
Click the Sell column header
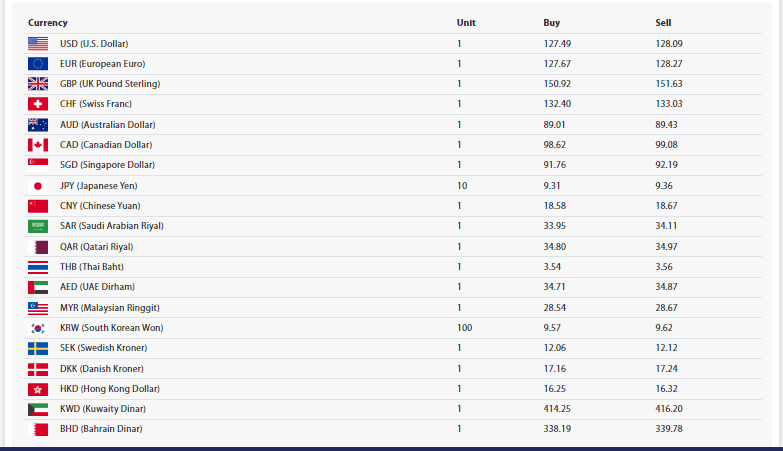663,22
